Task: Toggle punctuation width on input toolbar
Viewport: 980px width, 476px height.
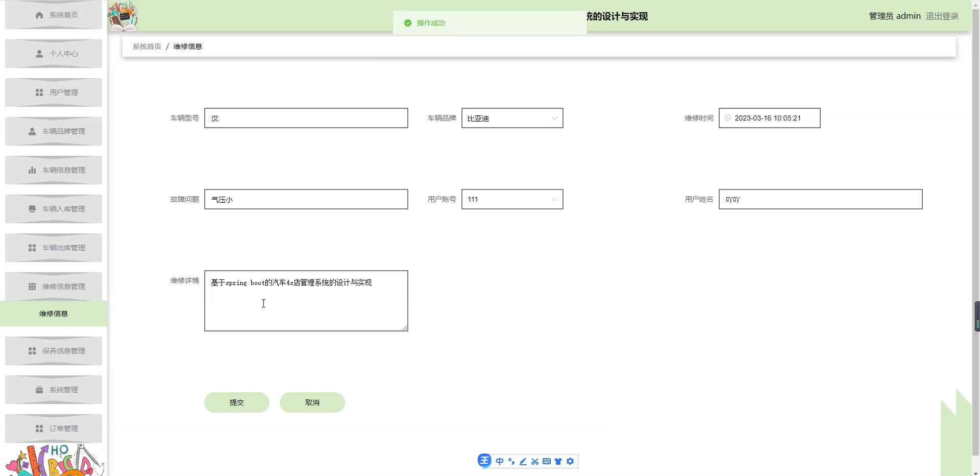Action: click(511, 461)
